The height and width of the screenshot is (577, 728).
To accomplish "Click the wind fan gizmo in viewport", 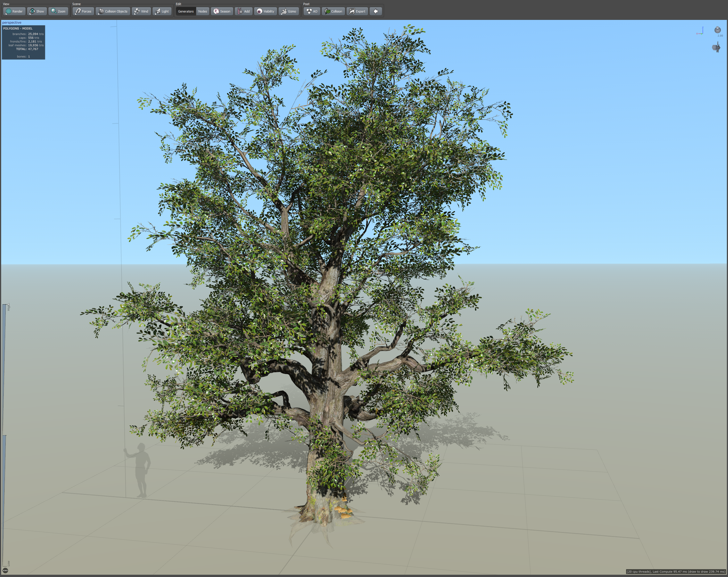I will coord(716,47).
